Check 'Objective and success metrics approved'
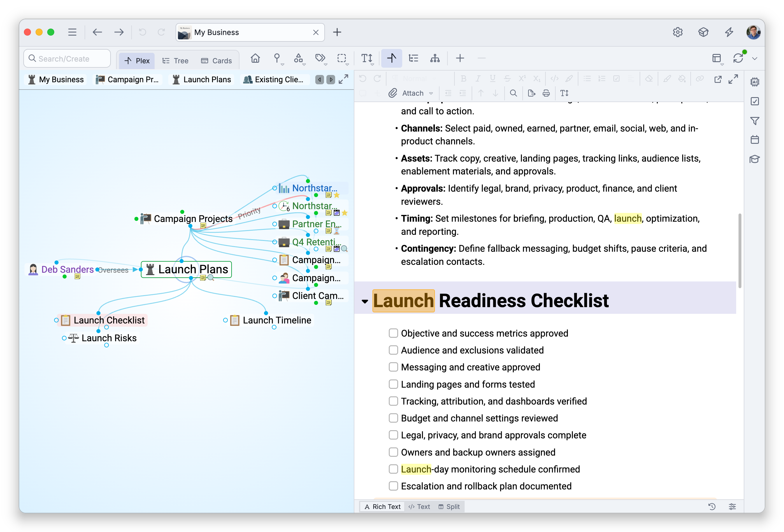 [x=393, y=333]
